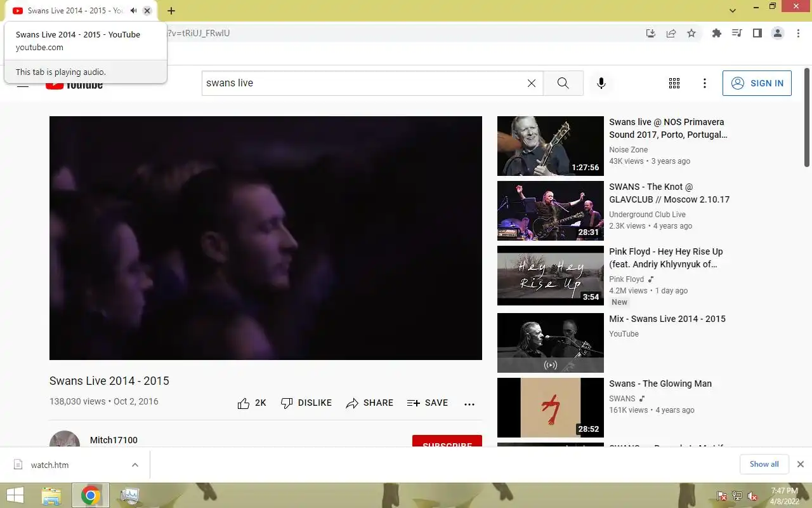This screenshot has width=812, height=508.
Task: Select Noise Zone channel name
Action: (629, 150)
